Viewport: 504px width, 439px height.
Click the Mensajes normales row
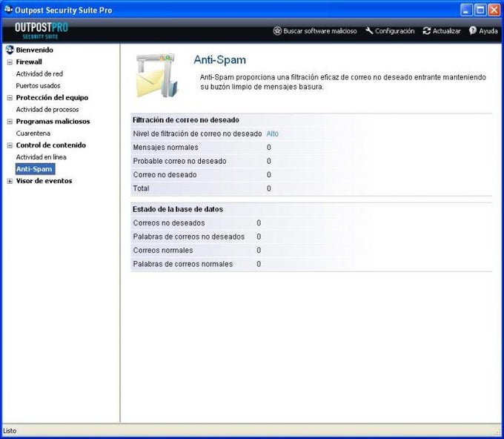click(x=311, y=148)
